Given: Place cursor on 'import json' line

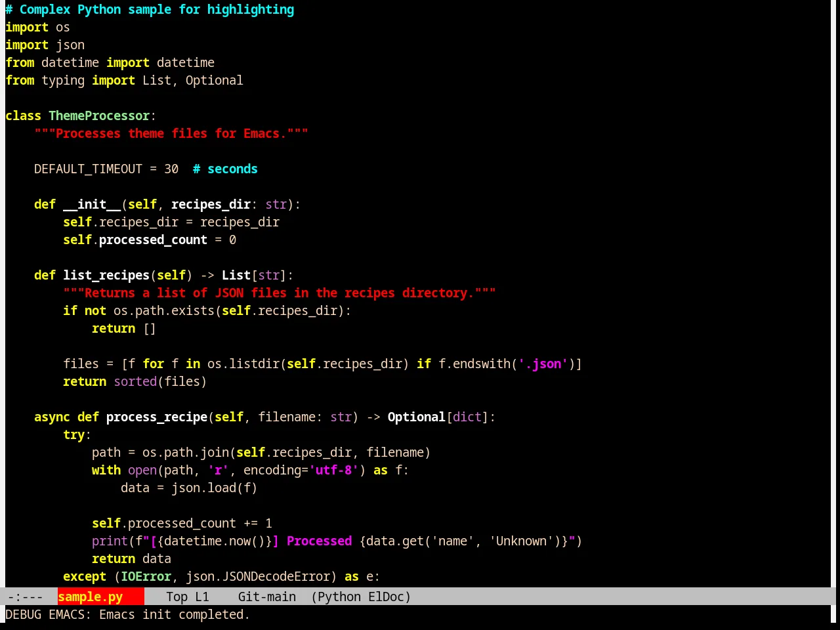Looking at the screenshot, I should point(45,45).
